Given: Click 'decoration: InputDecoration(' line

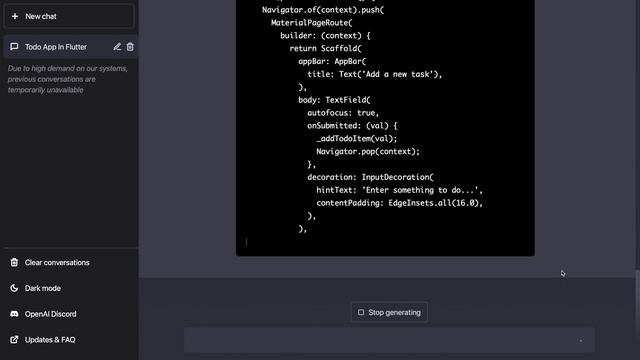Looking at the screenshot, I should (371, 177).
